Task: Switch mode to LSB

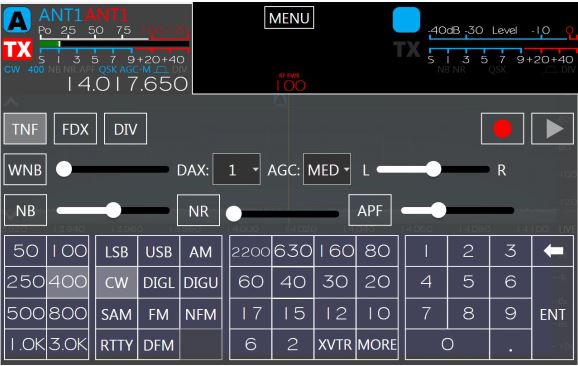Action: [116, 251]
